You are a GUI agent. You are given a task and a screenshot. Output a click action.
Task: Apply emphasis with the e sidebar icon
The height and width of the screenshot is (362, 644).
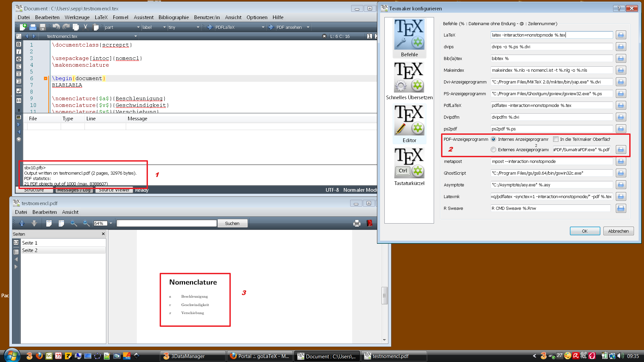tap(19, 59)
